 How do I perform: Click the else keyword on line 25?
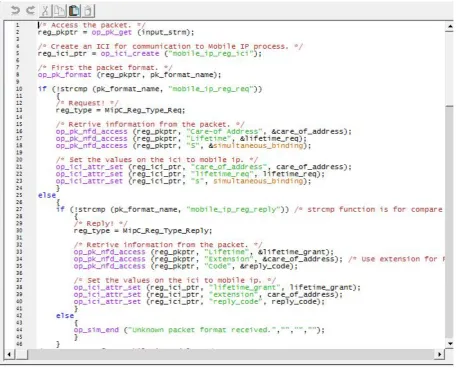click(47, 195)
